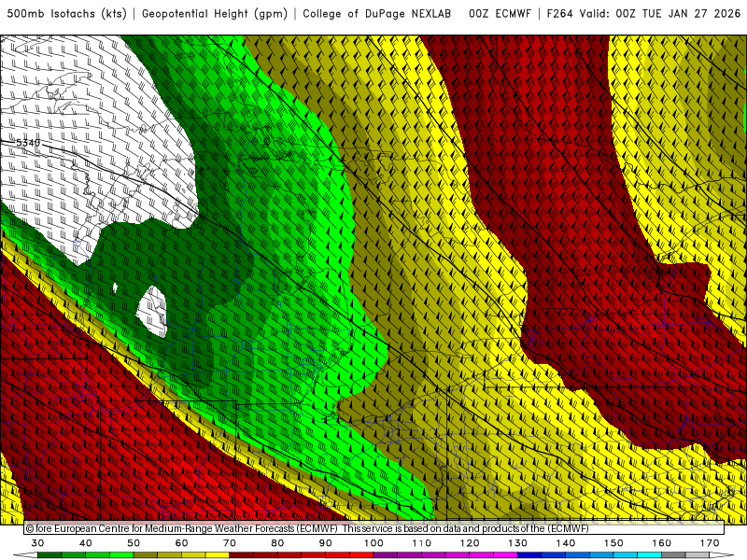Click the '120' legend value
747x560 pixels.
470,543
